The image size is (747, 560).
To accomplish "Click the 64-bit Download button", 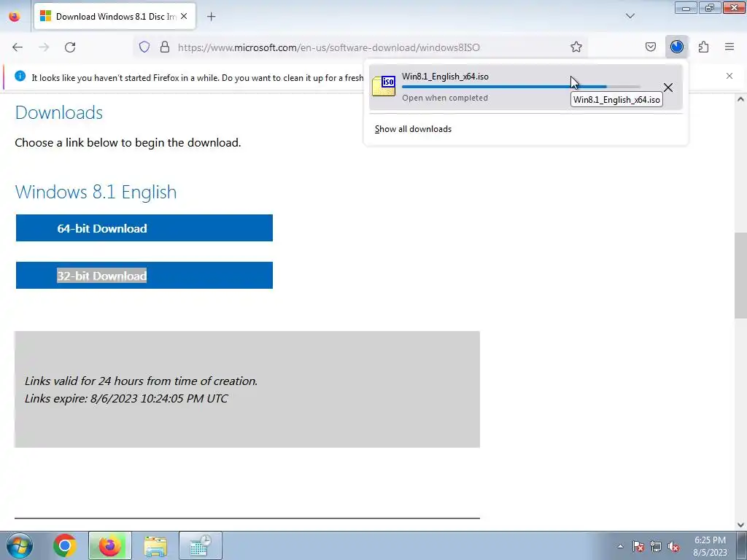I will click(x=144, y=228).
